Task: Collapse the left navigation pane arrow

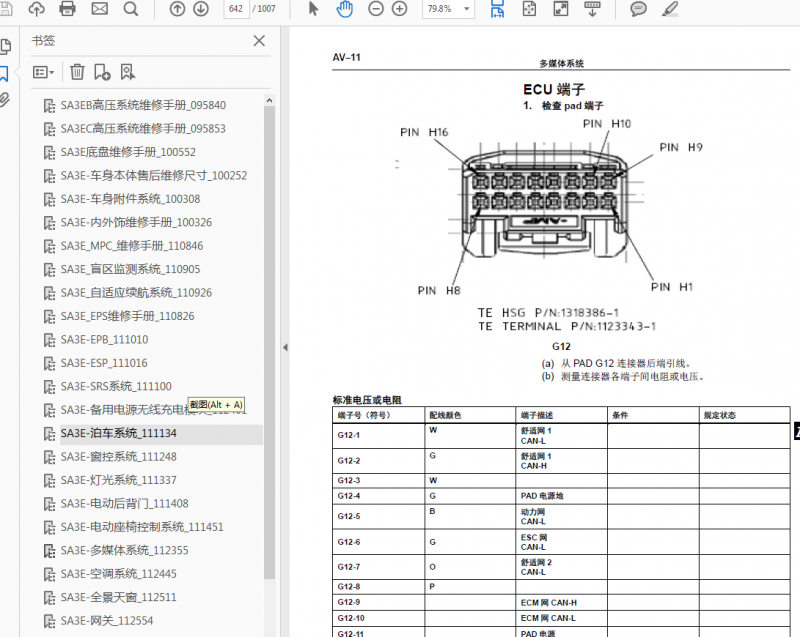Action: coord(285,347)
